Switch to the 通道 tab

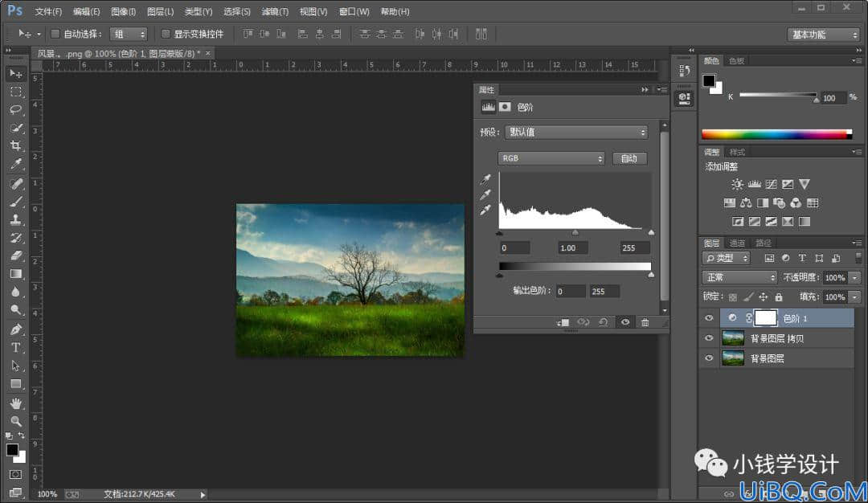[x=737, y=243]
